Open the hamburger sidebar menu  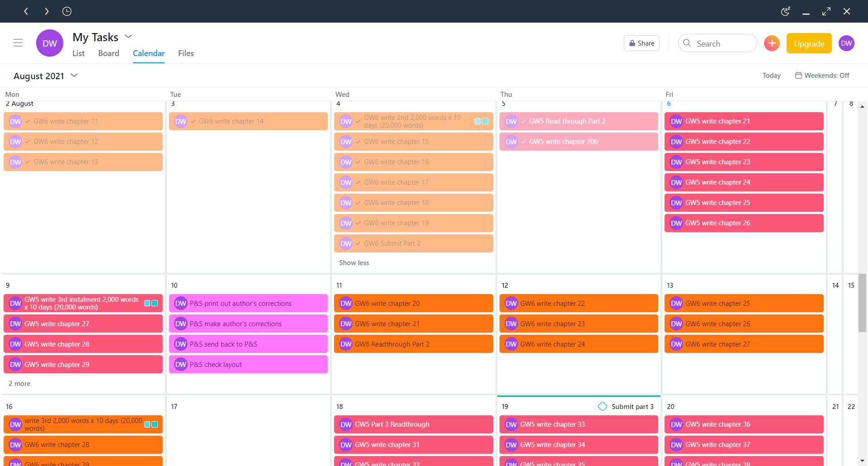pyautogui.click(x=18, y=43)
